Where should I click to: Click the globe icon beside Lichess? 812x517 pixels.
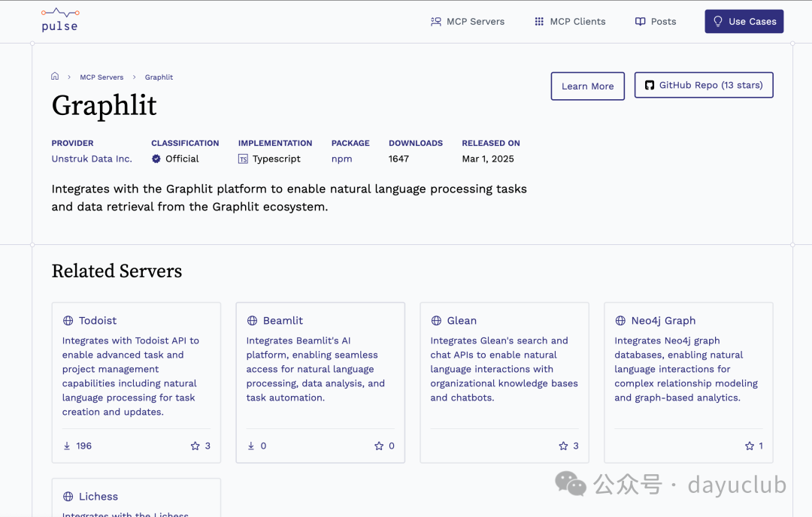tap(68, 497)
